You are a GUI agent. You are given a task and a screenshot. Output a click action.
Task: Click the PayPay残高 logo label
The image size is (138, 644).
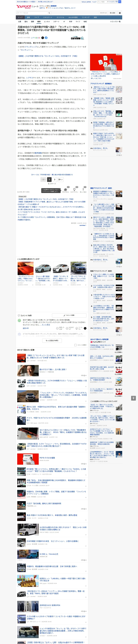coord(95,342)
